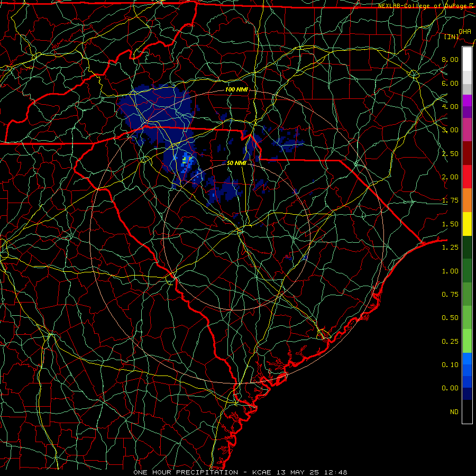Click the KCAE radar site identifier

[262, 472]
